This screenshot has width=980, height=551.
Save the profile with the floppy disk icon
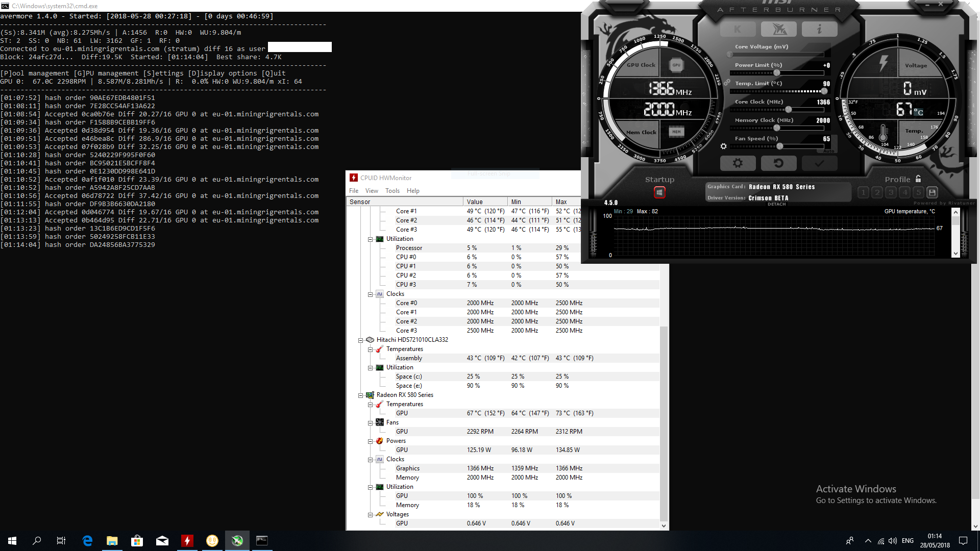932,192
